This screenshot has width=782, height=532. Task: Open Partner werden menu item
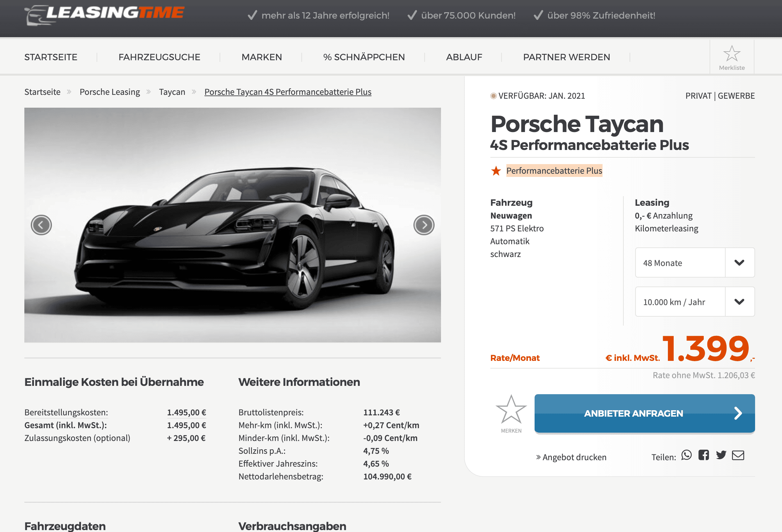(567, 57)
